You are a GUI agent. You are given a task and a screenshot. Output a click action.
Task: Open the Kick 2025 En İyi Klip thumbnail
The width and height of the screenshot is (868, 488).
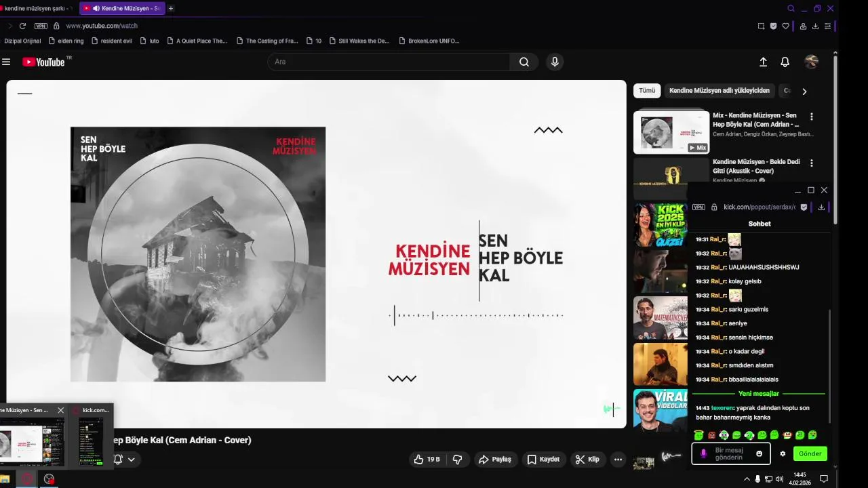pyautogui.click(x=660, y=225)
